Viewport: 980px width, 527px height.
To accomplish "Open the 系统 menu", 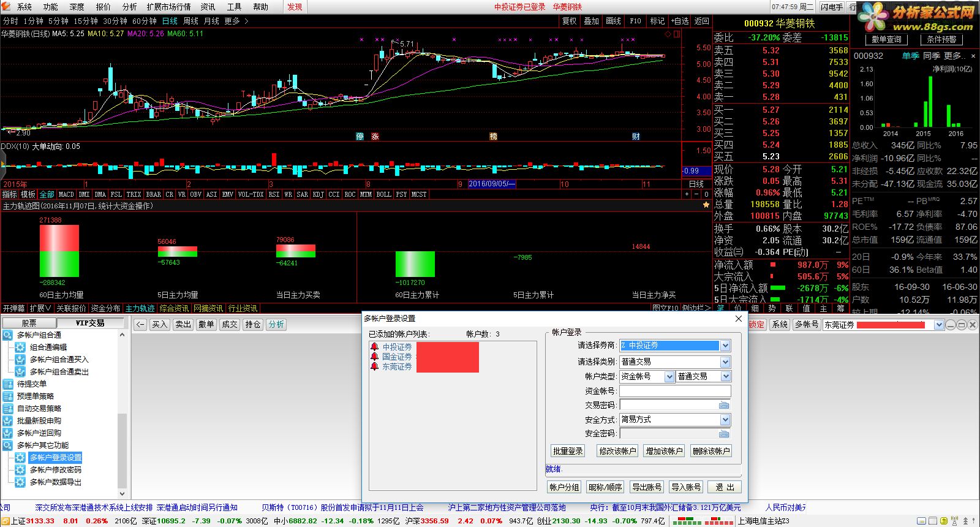I will [x=24, y=7].
